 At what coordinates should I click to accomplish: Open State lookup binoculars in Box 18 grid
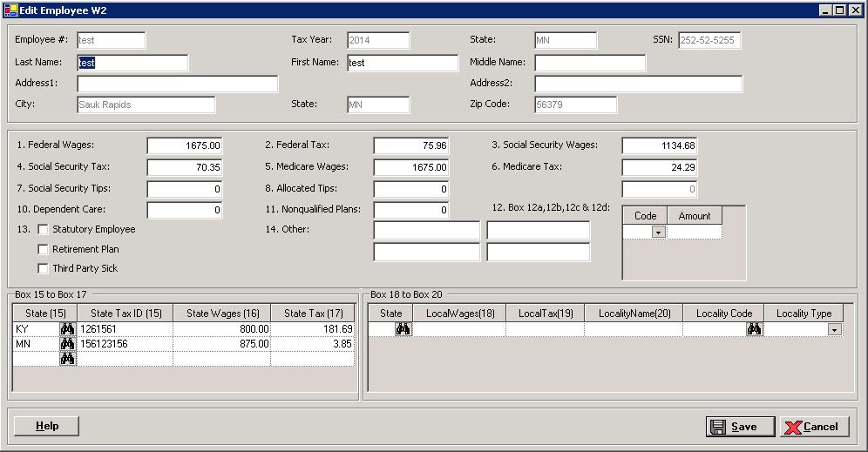point(403,329)
